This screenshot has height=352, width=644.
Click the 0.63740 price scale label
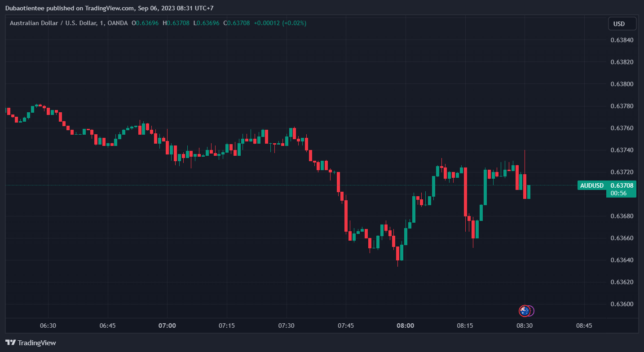622,150
